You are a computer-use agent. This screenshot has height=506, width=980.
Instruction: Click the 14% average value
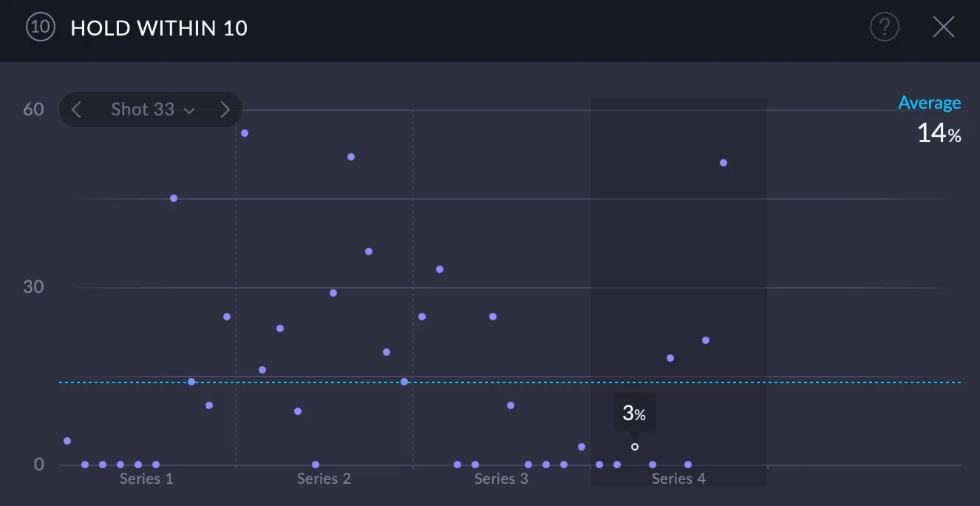pyautogui.click(x=939, y=134)
